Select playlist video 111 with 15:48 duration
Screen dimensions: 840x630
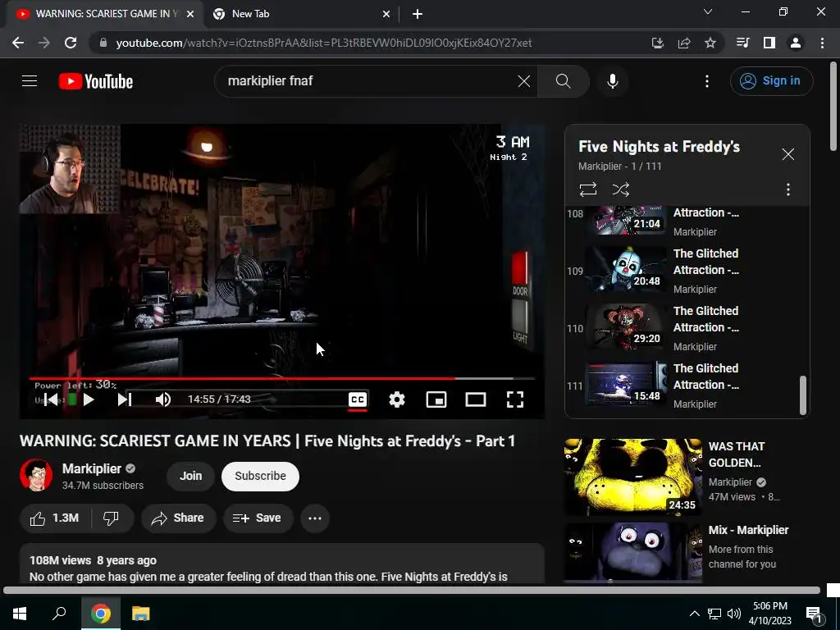(x=682, y=386)
